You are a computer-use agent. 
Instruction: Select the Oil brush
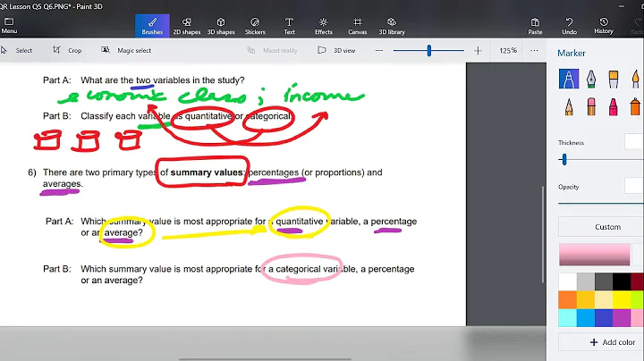(x=614, y=79)
